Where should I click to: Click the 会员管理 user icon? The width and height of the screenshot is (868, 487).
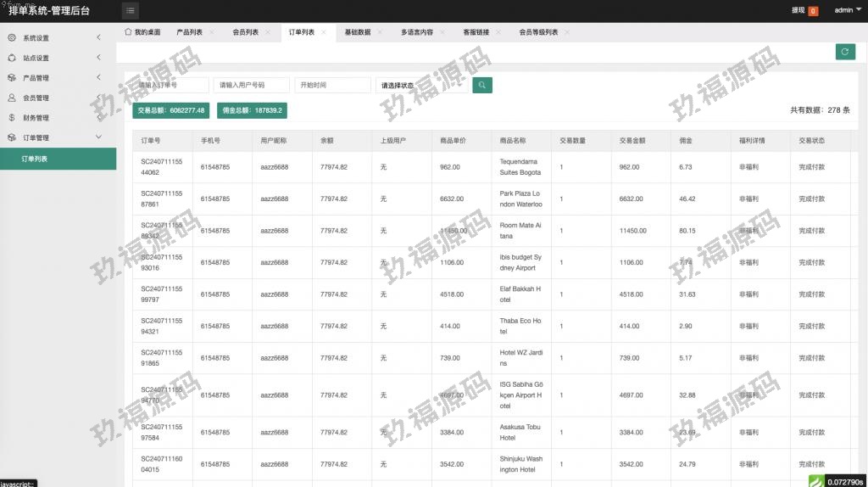coord(12,98)
